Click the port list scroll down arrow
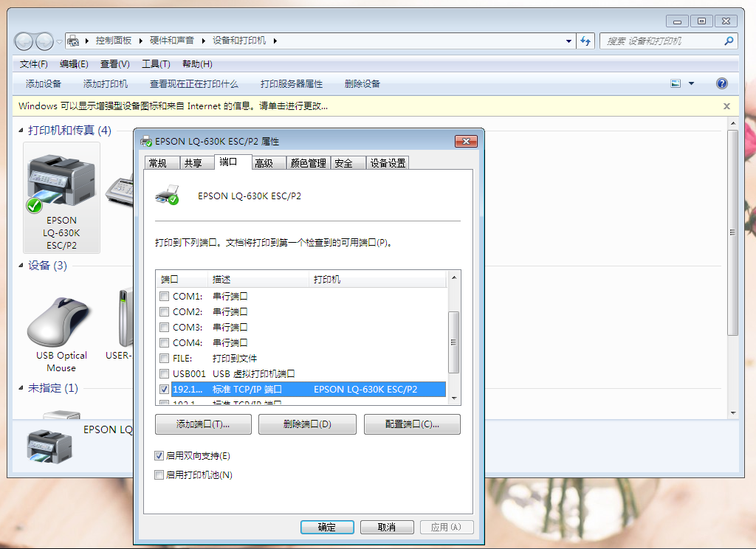The image size is (756, 549). (x=454, y=398)
